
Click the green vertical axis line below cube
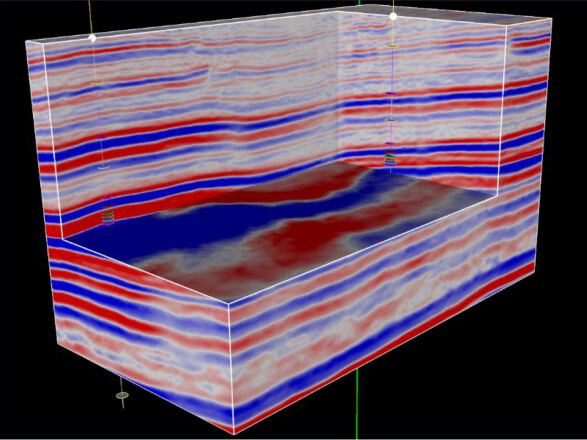point(357,404)
